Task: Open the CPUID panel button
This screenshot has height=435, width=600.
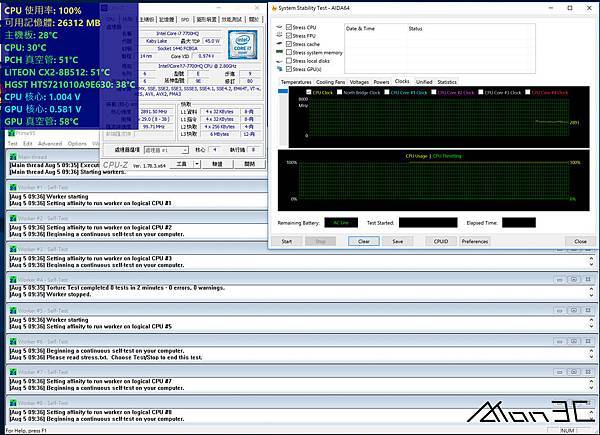Action: (x=440, y=241)
